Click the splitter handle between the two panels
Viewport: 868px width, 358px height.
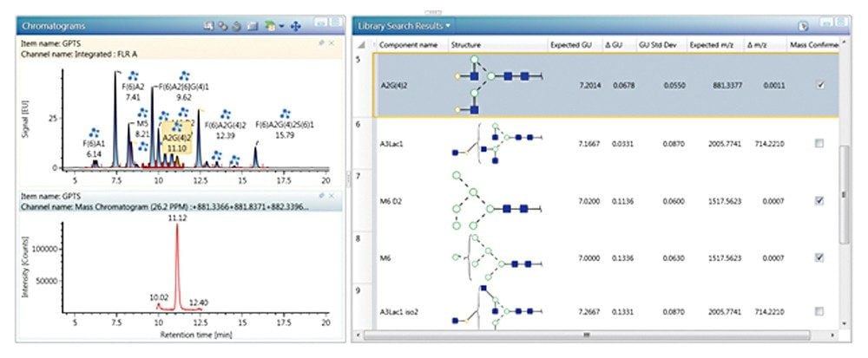coord(348,178)
